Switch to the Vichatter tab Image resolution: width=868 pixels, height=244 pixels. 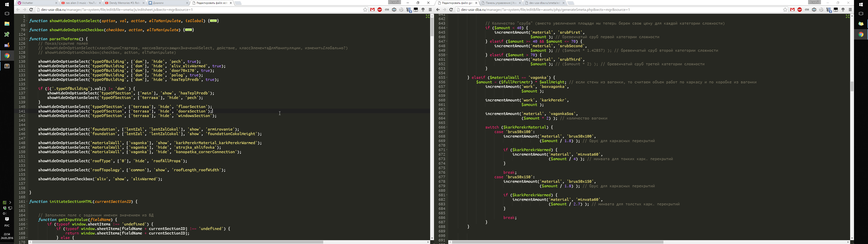click(37, 3)
